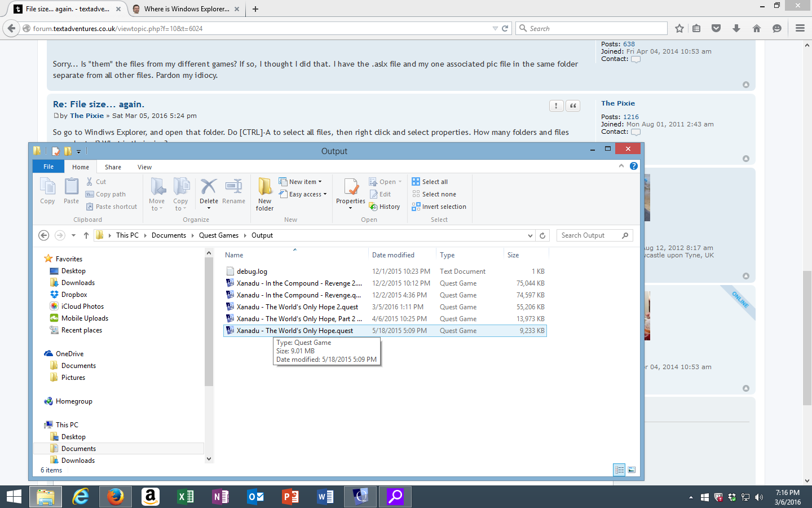This screenshot has width=812, height=508.
Task: Open the Share ribbon tab
Action: click(x=113, y=167)
